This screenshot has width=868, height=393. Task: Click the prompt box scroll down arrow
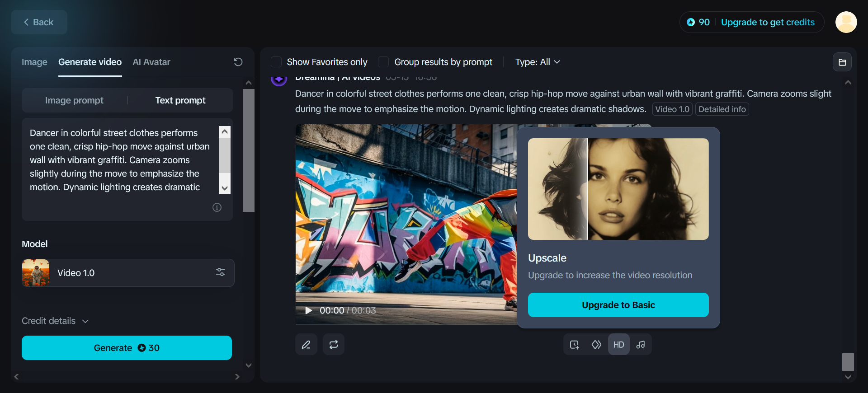pyautogui.click(x=225, y=188)
